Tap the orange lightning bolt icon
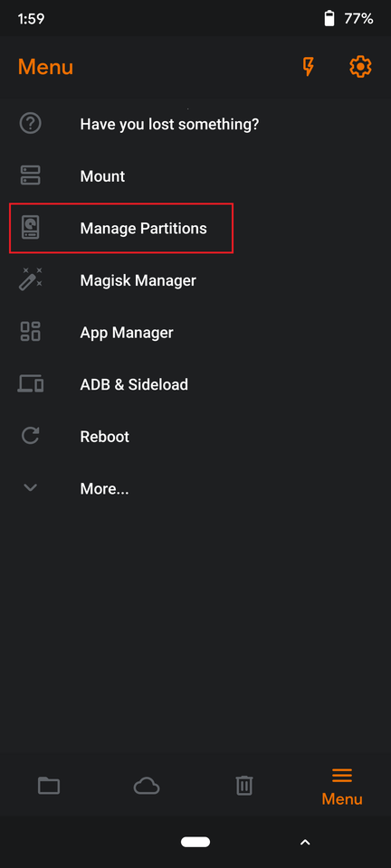 (x=308, y=67)
